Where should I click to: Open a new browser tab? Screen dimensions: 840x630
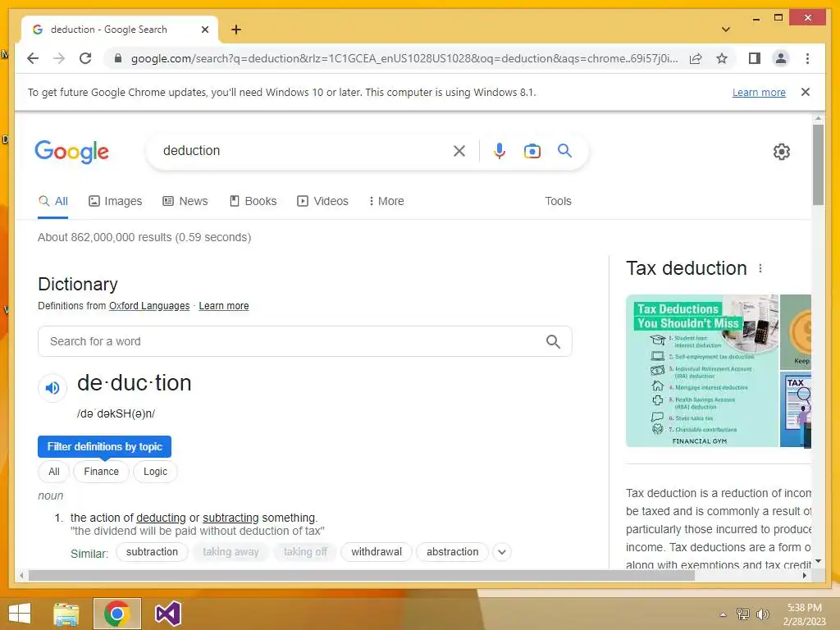click(x=236, y=30)
